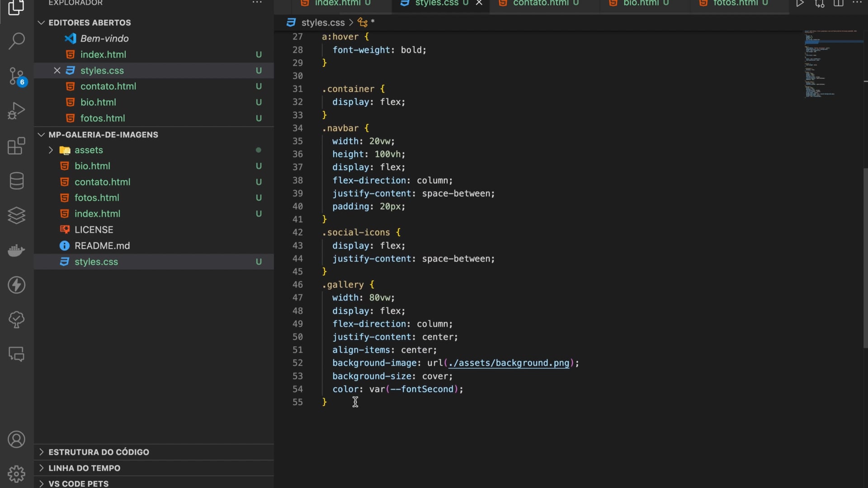Switch to the bio.html tab
The height and width of the screenshot is (488, 868).
point(641,4)
